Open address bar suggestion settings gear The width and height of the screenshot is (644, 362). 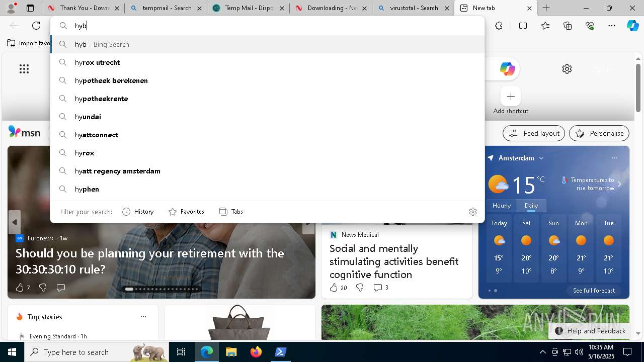(472, 212)
